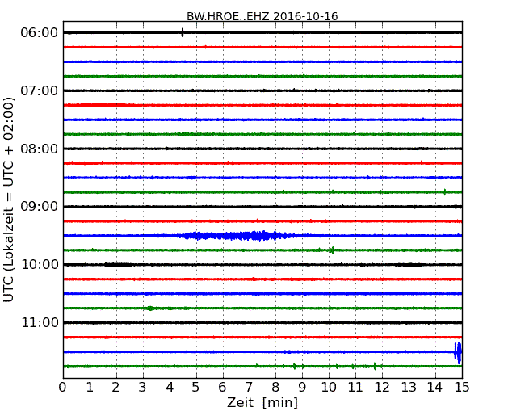
Task: Click the green spike near minute 10 before 10:00
Action: click(332, 250)
